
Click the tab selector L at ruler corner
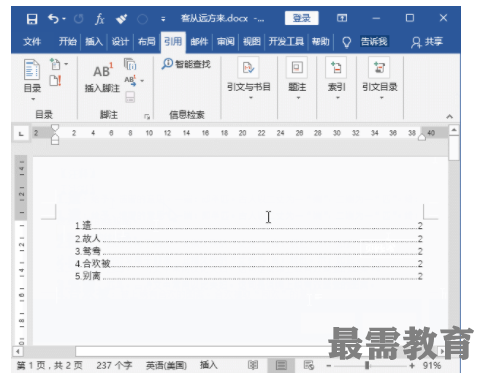point(21,134)
